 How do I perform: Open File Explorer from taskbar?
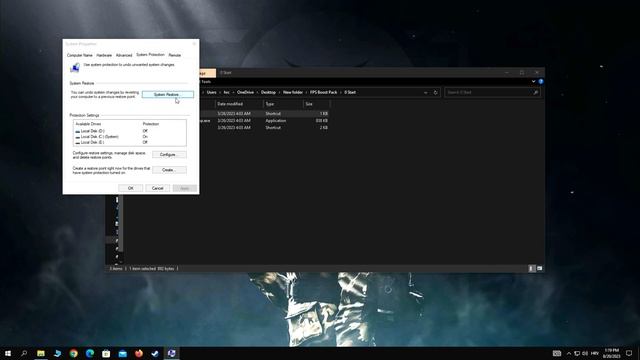pyautogui.click(x=41, y=353)
